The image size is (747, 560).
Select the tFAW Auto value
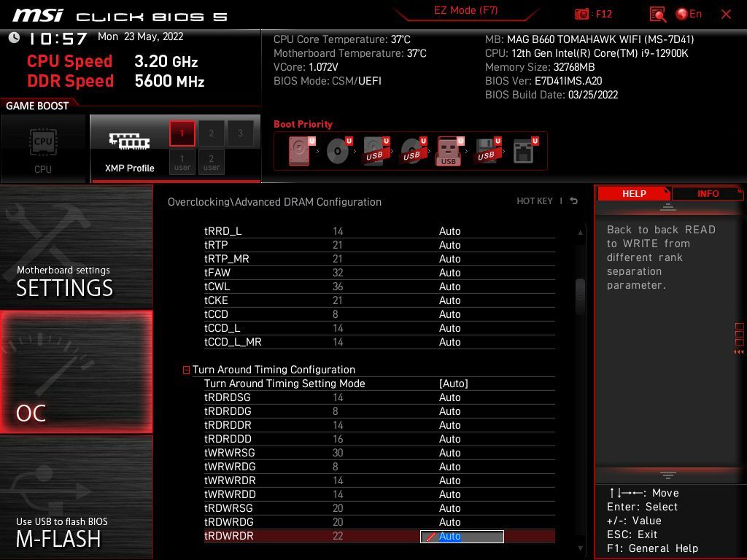(449, 273)
